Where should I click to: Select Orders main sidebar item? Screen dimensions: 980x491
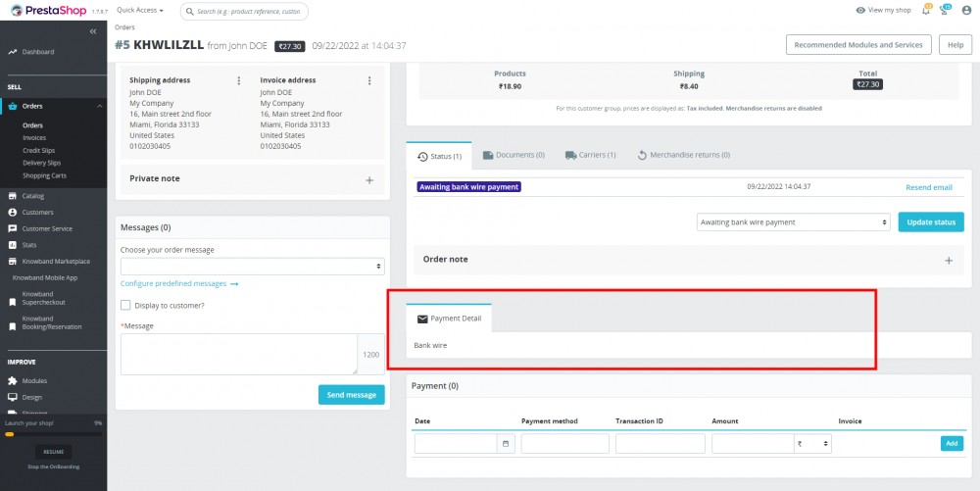coord(32,106)
